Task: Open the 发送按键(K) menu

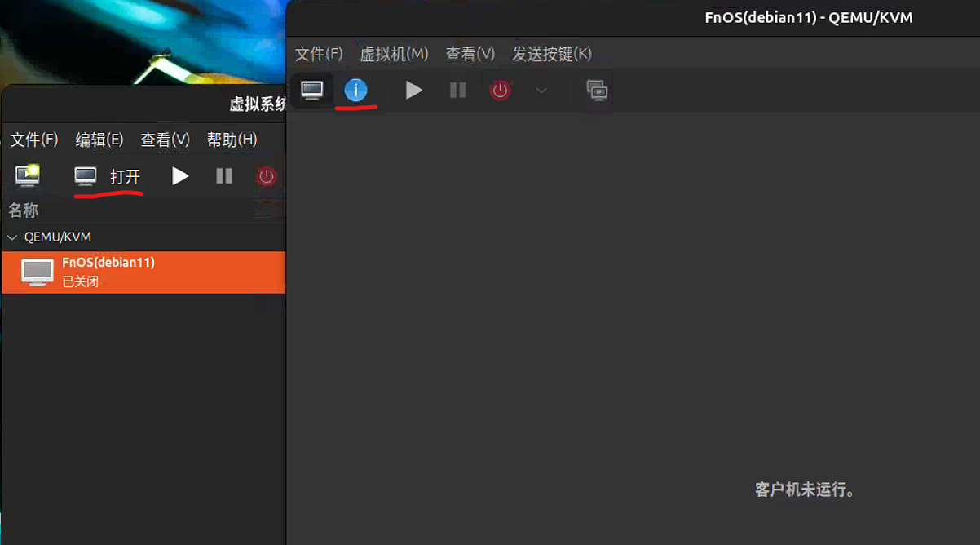Action: [552, 53]
